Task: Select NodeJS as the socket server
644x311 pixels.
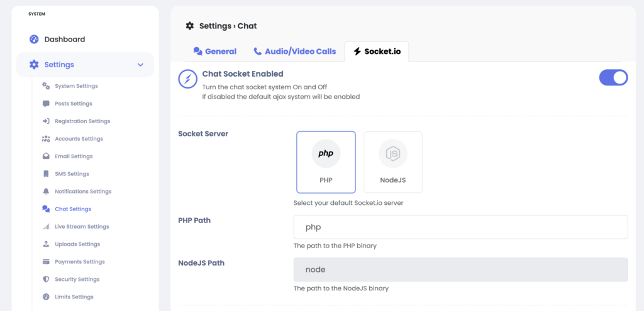Action: (x=393, y=161)
